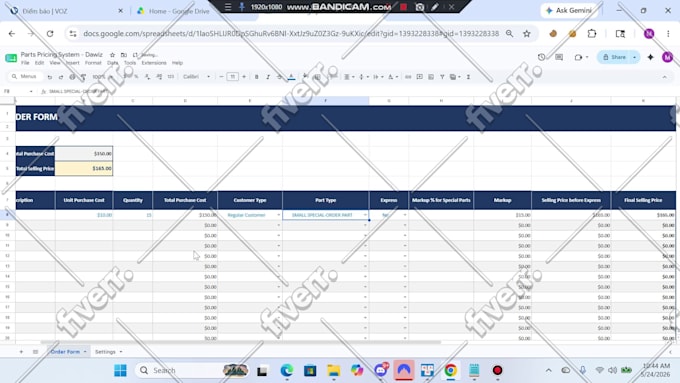Image resolution: width=680 pixels, height=383 pixels.
Task: Increase the font size
Action: 244,77
